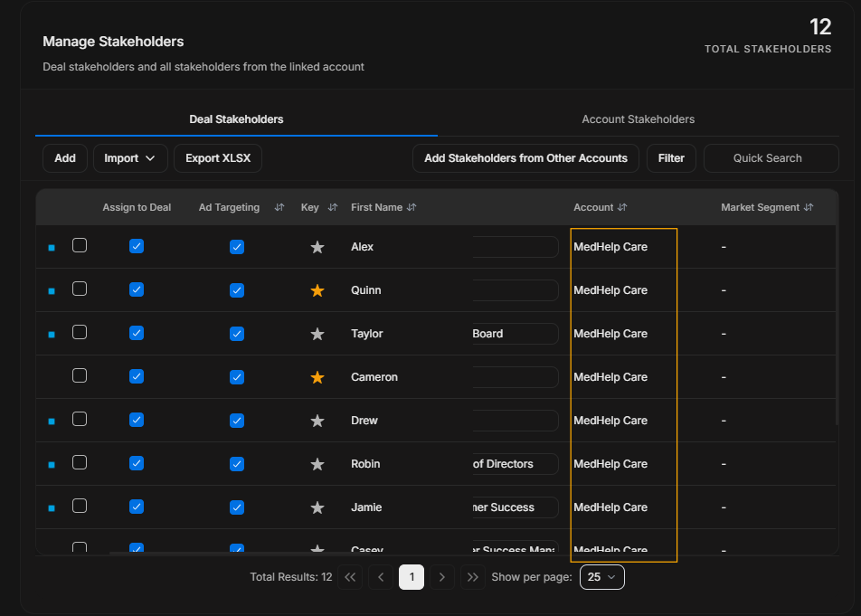Uncheck Ad Targeting for Taylor
This screenshot has height=616, width=861.
tap(237, 334)
